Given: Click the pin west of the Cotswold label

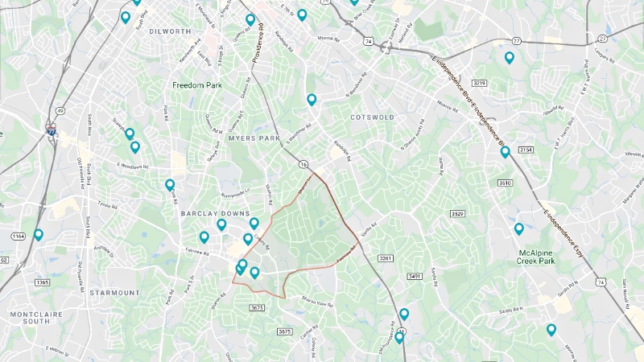Looking at the screenshot, I should click(312, 99).
